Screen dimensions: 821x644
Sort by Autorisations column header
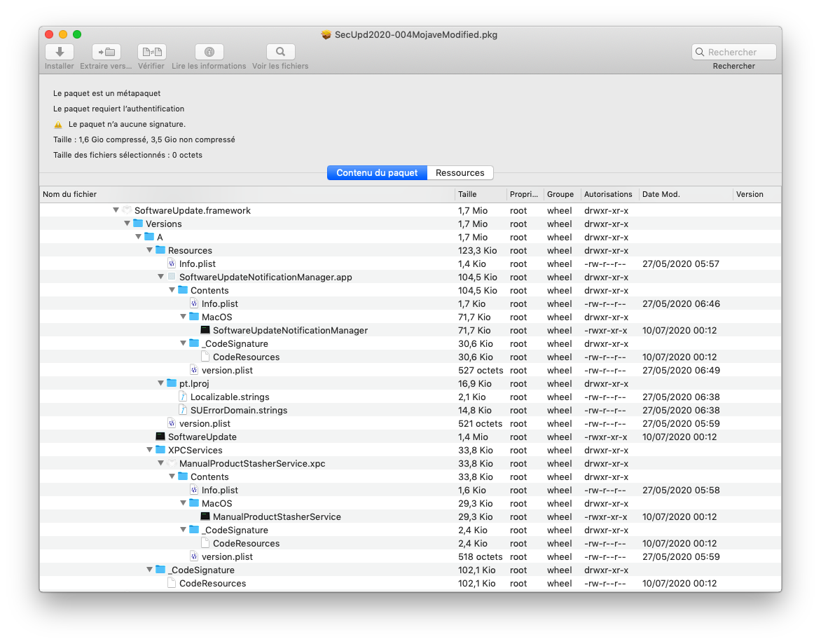(609, 194)
